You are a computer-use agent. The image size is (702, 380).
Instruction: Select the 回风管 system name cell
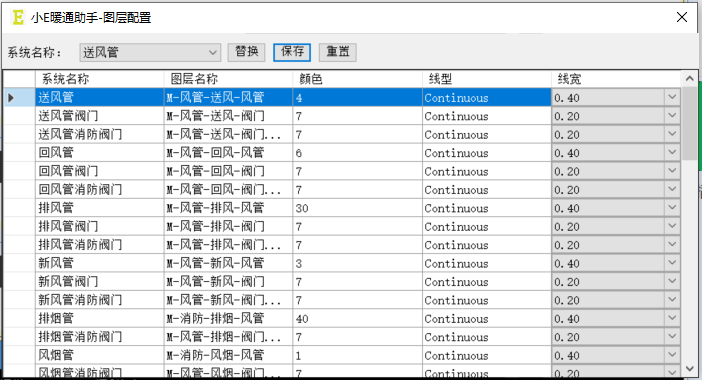100,153
